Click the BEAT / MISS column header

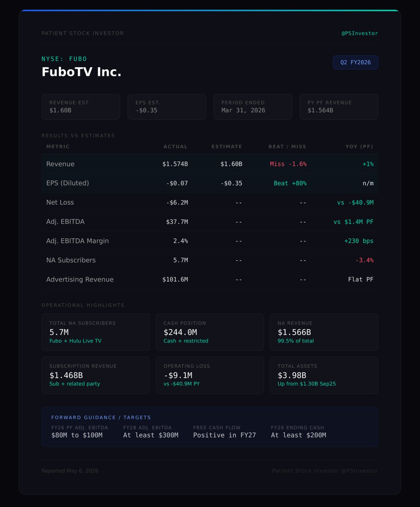click(288, 146)
